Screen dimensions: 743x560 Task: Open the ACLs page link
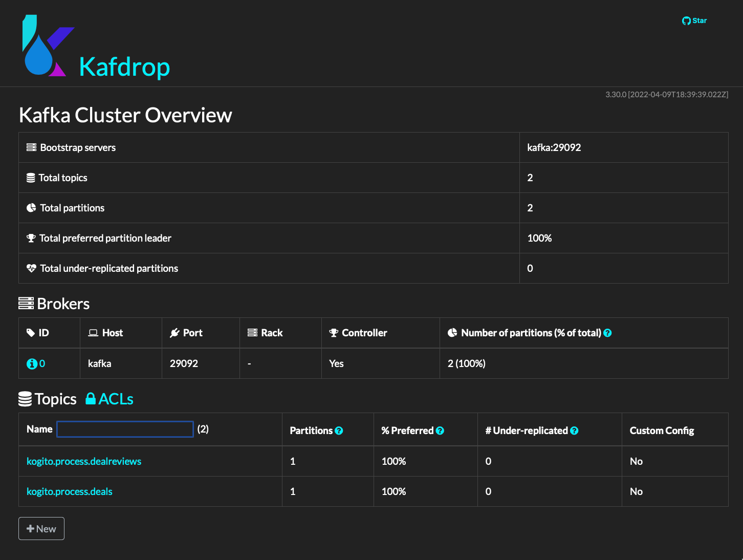(116, 399)
